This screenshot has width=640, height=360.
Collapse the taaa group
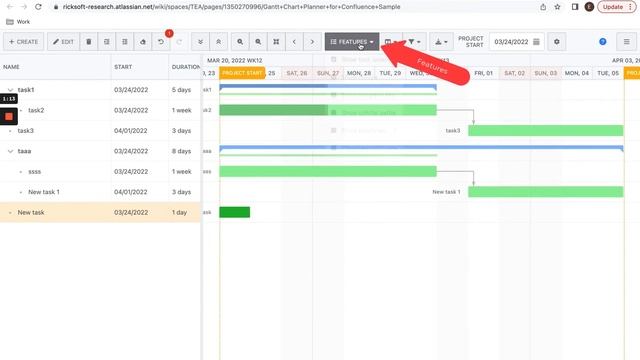point(11,151)
